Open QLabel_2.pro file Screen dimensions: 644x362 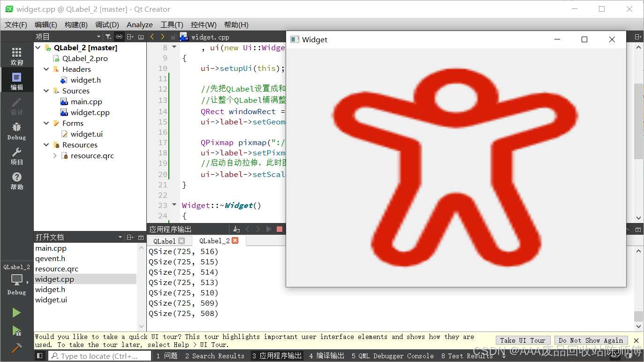(x=85, y=58)
